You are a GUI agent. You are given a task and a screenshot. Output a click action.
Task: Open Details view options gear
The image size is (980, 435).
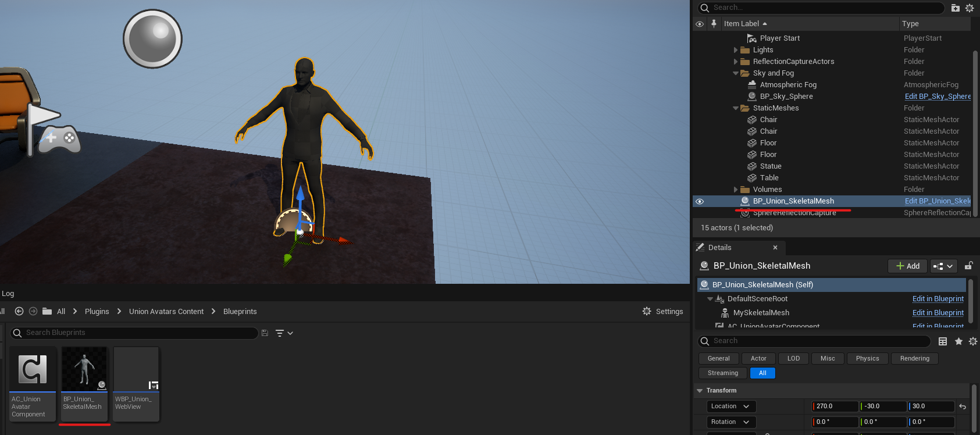click(x=973, y=341)
